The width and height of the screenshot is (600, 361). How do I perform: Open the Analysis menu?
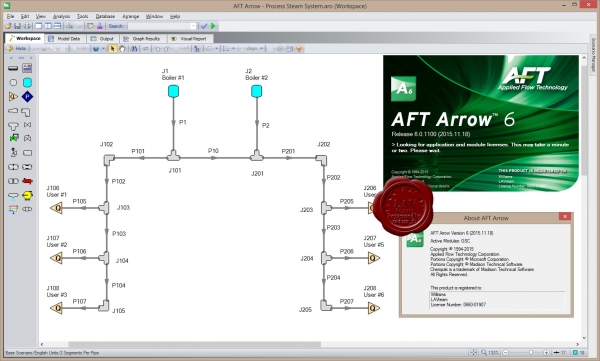[x=62, y=16]
